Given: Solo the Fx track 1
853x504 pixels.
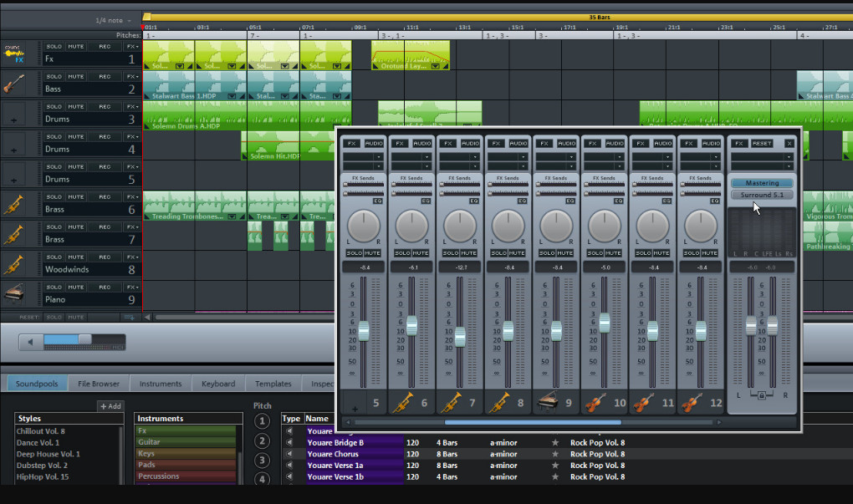Looking at the screenshot, I should click(54, 47).
